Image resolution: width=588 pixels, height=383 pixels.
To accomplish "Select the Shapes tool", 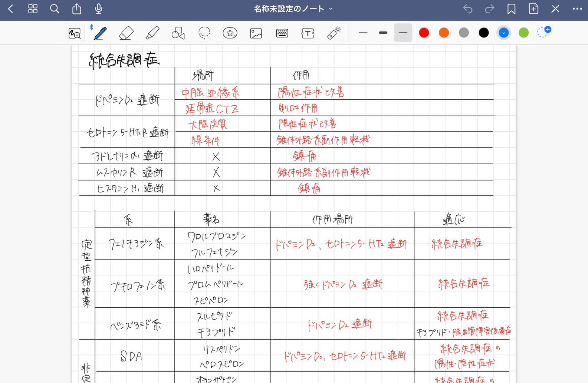I will (178, 33).
